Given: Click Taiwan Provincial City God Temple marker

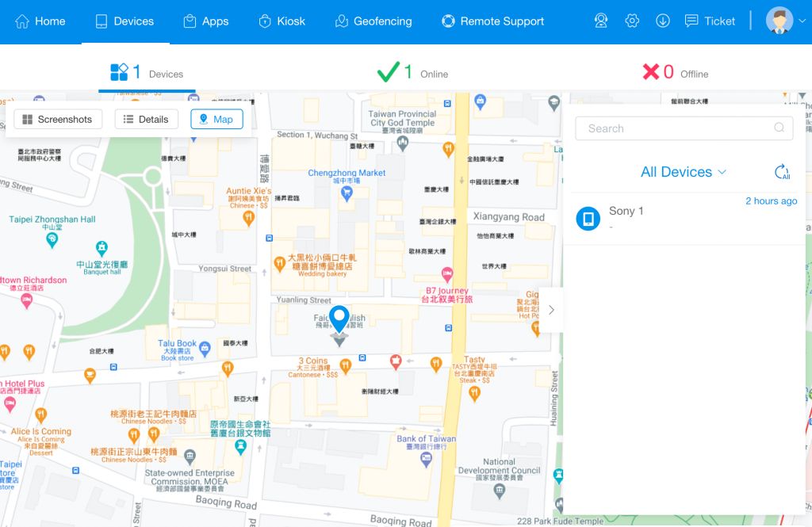Looking at the screenshot, I should point(402,143).
